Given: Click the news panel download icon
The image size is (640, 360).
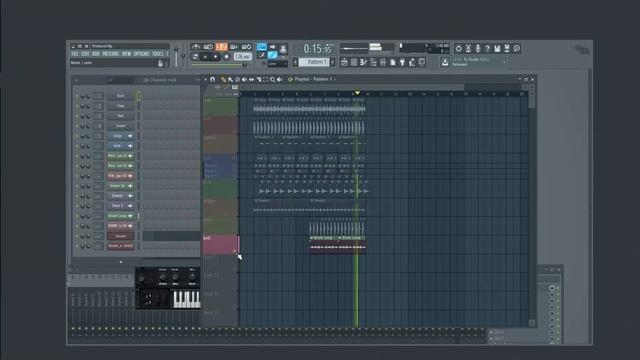Looking at the screenshot, I should [445, 62].
